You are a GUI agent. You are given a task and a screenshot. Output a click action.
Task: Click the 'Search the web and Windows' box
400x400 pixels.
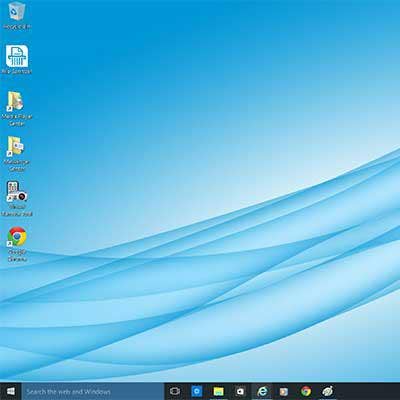93,392
